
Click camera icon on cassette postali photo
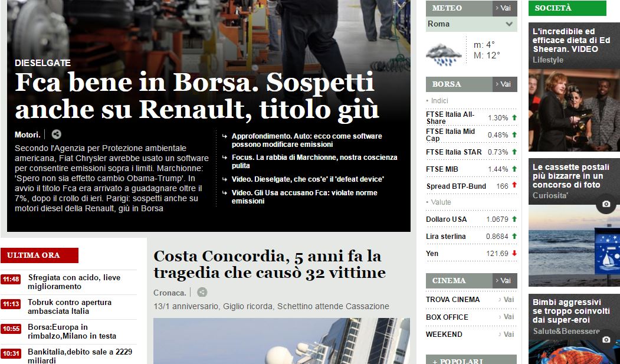(x=606, y=204)
